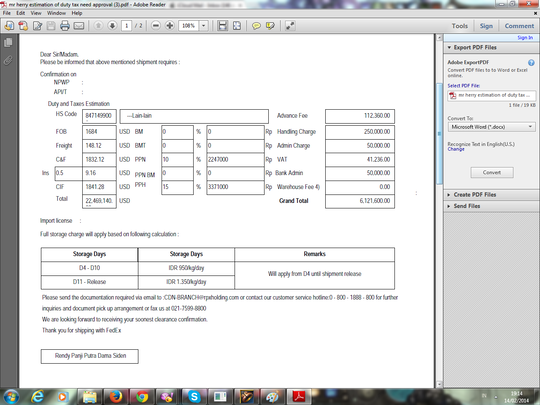
Task: Click the selected PDF file field
Action: [491, 95]
